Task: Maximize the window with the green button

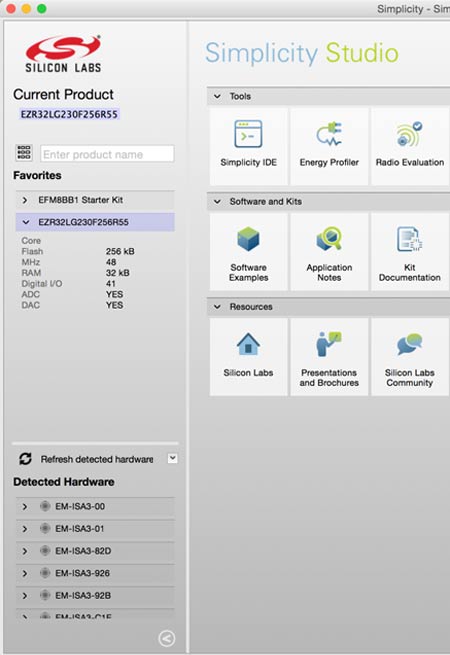Action: click(x=42, y=8)
